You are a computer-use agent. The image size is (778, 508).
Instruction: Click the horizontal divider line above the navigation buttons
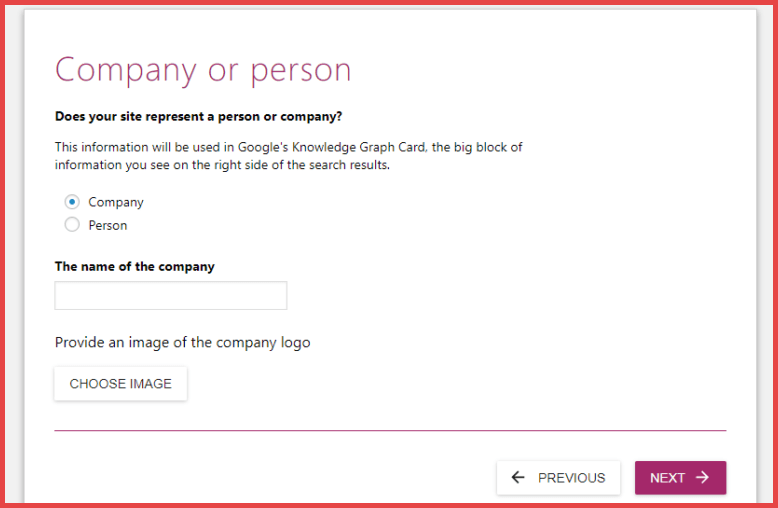click(x=390, y=431)
